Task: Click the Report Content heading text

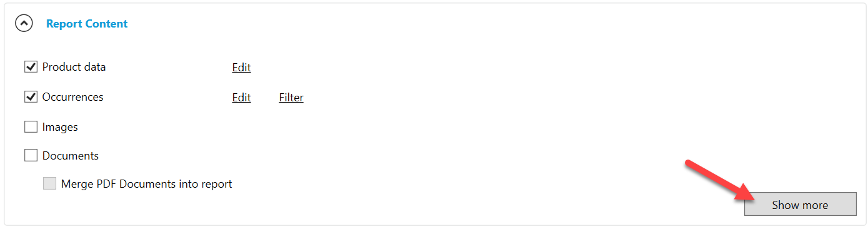Action: pos(87,24)
